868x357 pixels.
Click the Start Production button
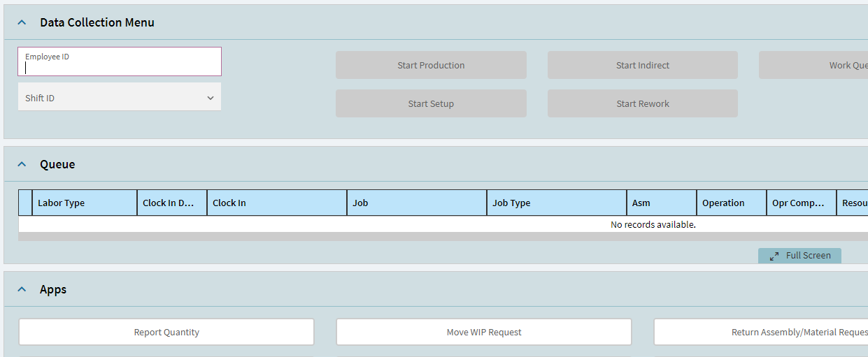pyautogui.click(x=431, y=65)
